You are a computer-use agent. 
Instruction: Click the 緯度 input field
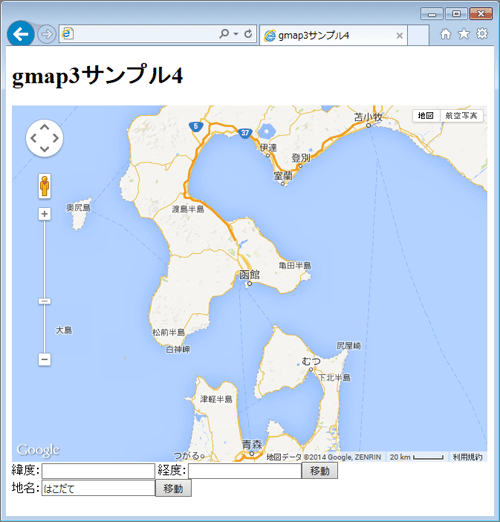pyautogui.click(x=98, y=471)
